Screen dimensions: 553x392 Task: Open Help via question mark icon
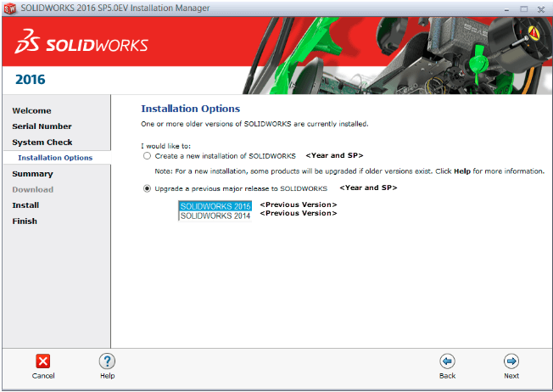[x=107, y=361]
